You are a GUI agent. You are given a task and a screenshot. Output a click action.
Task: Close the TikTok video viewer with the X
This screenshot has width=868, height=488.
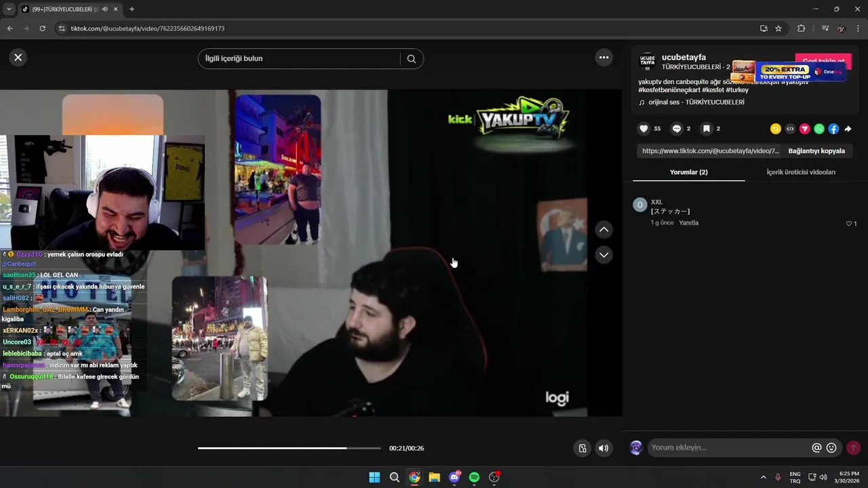pyautogui.click(x=18, y=58)
